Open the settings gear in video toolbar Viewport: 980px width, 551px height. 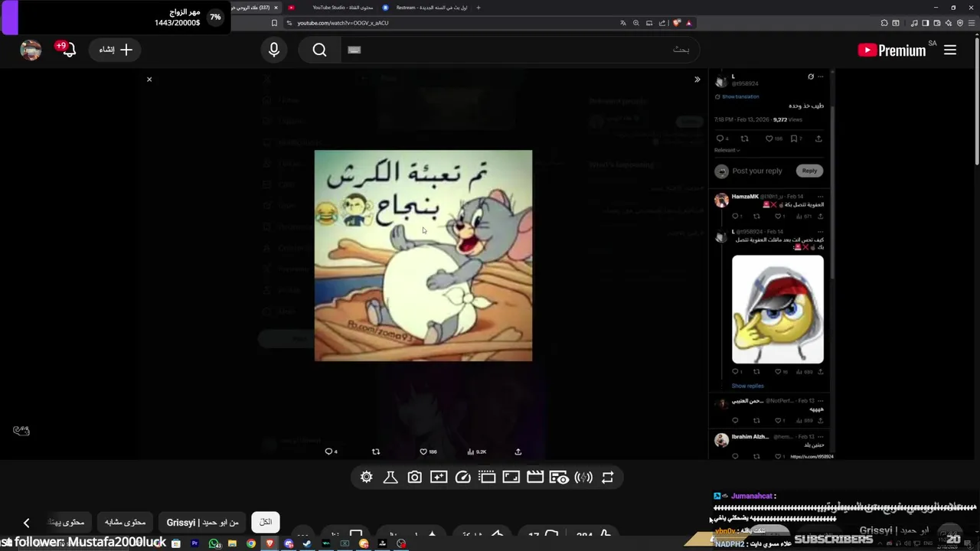point(367,478)
